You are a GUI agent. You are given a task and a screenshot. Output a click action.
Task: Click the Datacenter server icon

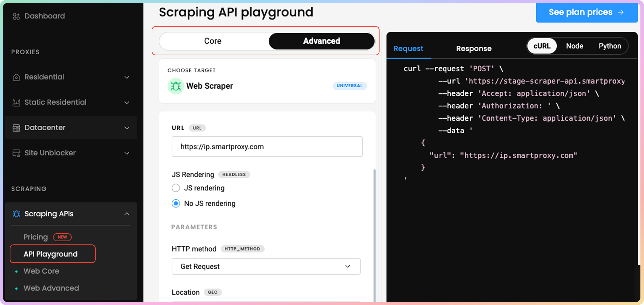pyautogui.click(x=16, y=128)
